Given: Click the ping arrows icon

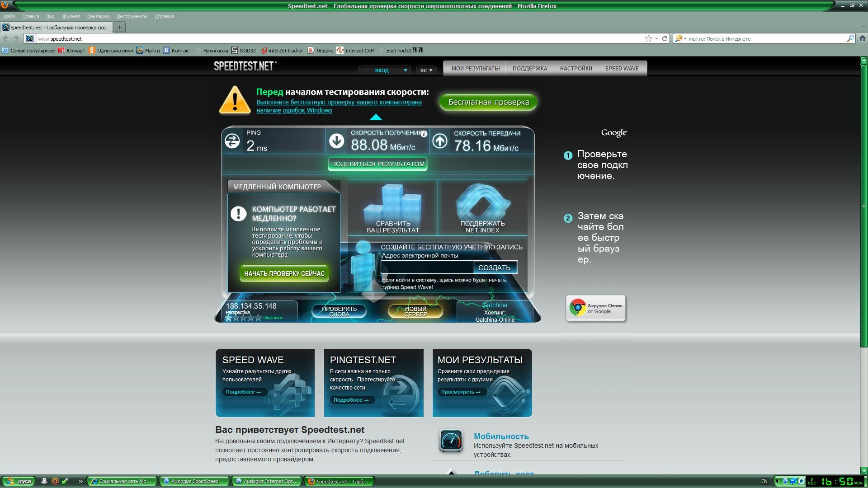Looking at the screenshot, I should click(232, 141).
